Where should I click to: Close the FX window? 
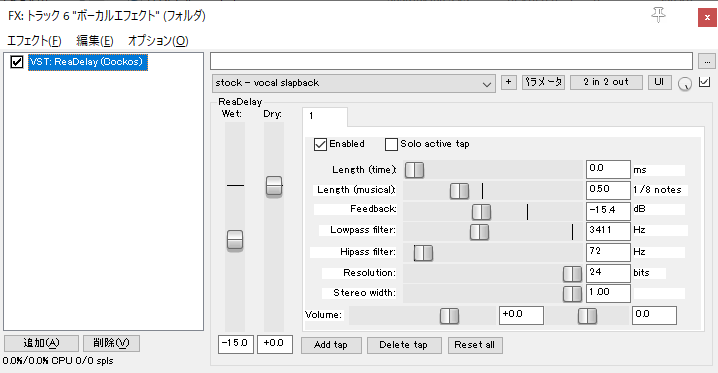707,18
